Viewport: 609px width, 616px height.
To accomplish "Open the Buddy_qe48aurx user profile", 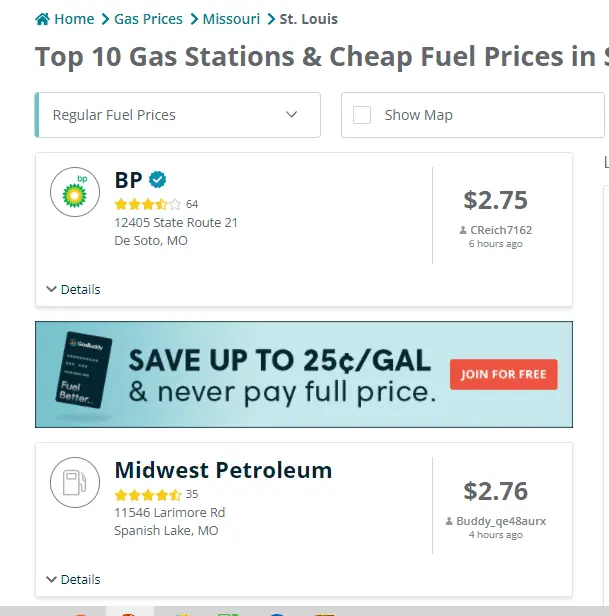I will pyautogui.click(x=501, y=521).
